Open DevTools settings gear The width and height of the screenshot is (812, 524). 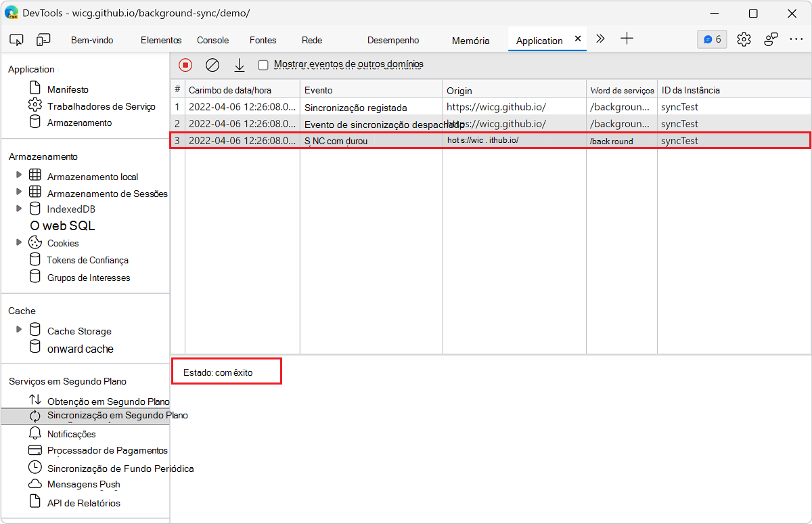pyautogui.click(x=744, y=39)
